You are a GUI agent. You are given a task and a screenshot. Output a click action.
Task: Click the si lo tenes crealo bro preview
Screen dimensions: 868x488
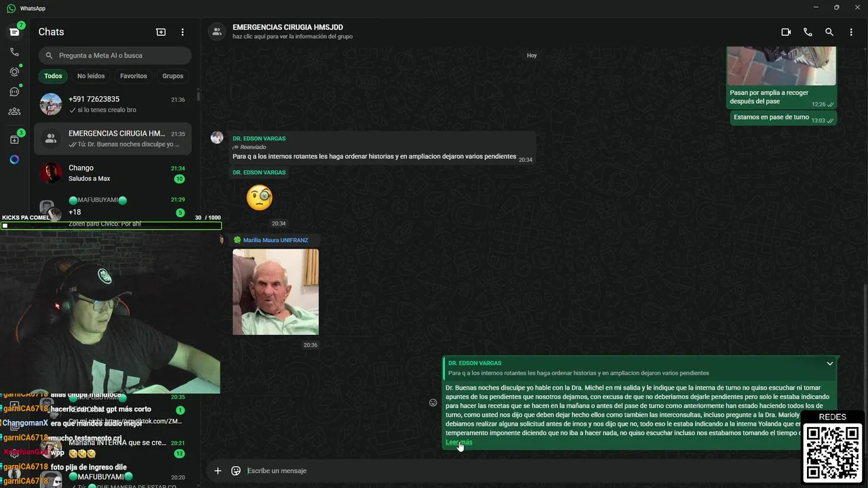point(106,110)
